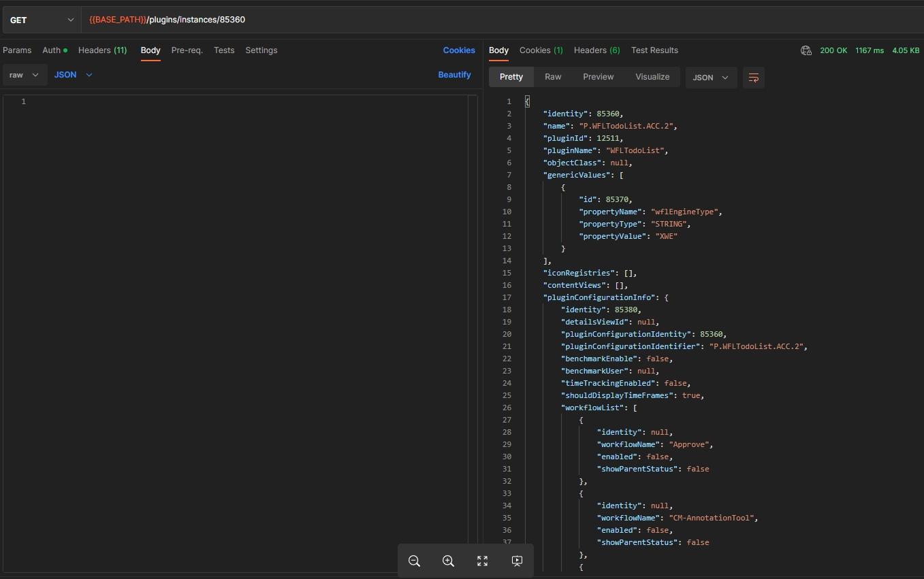
Task: Open the Cookies link in request pane
Action: [x=459, y=50]
